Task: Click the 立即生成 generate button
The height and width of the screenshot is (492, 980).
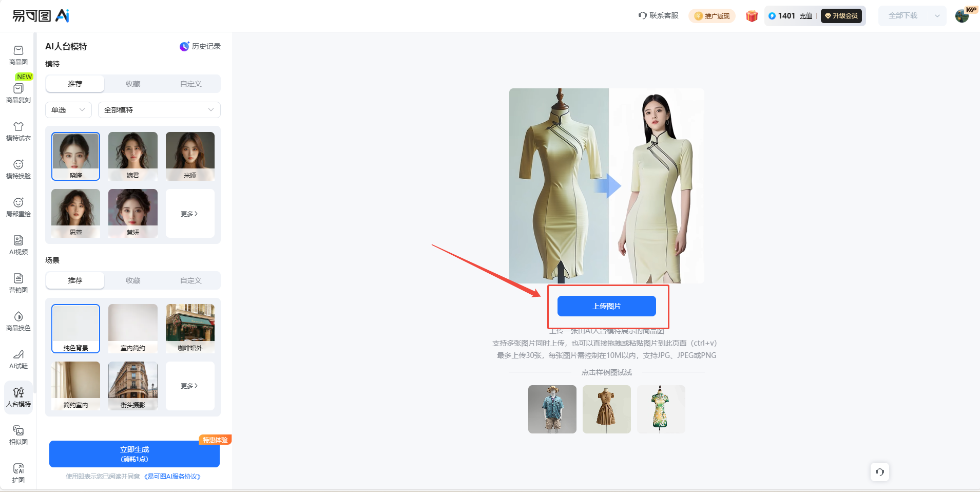Action: tap(134, 454)
